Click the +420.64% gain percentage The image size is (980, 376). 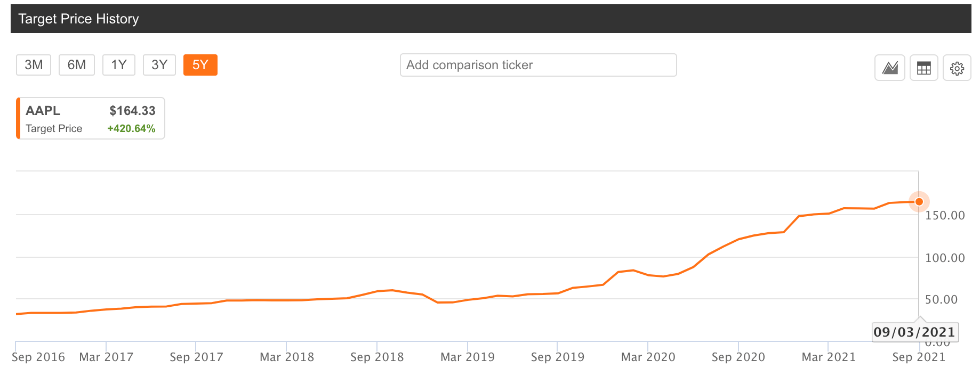[131, 128]
